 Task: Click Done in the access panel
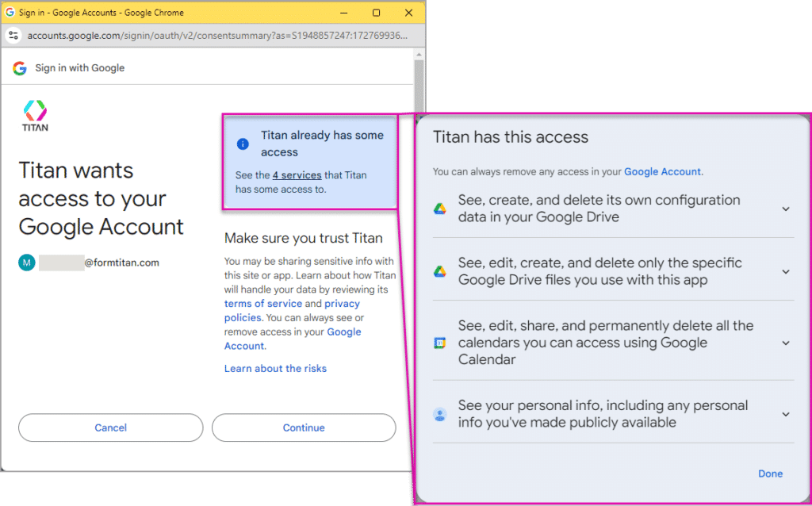pyautogui.click(x=770, y=473)
